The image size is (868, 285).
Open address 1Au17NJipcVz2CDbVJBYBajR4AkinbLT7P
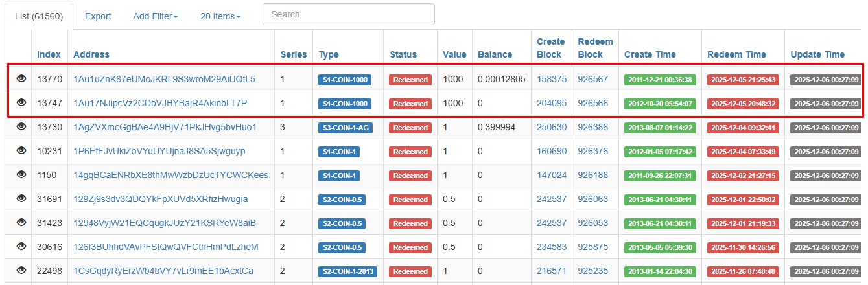coord(160,103)
